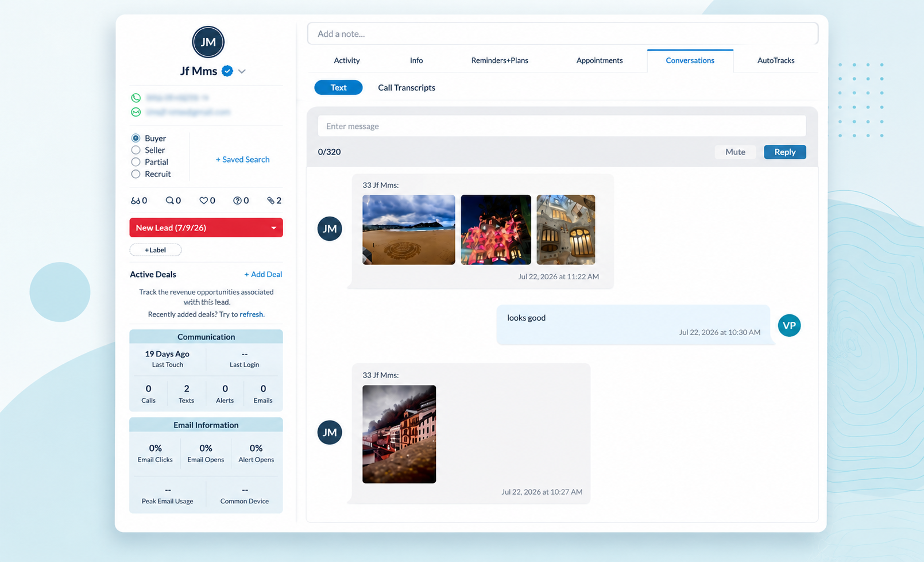
Task: Click the JM avatar beside the single-photo message
Action: point(330,432)
